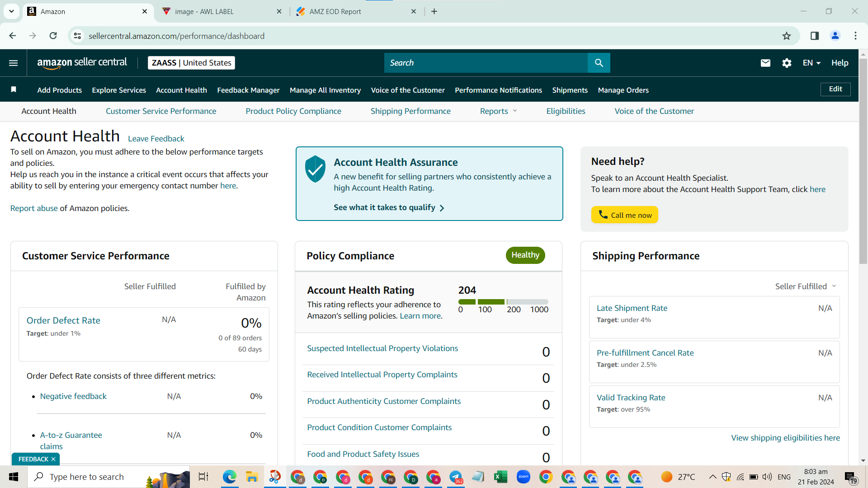
Task: Show hidden system tray icons
Action: click(x=712, y=477)
